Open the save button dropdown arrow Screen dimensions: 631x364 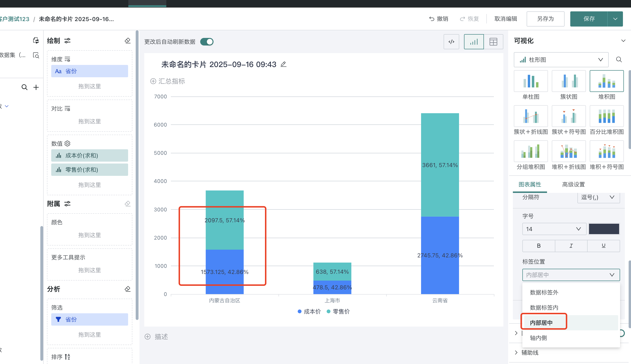pos(615,19)
